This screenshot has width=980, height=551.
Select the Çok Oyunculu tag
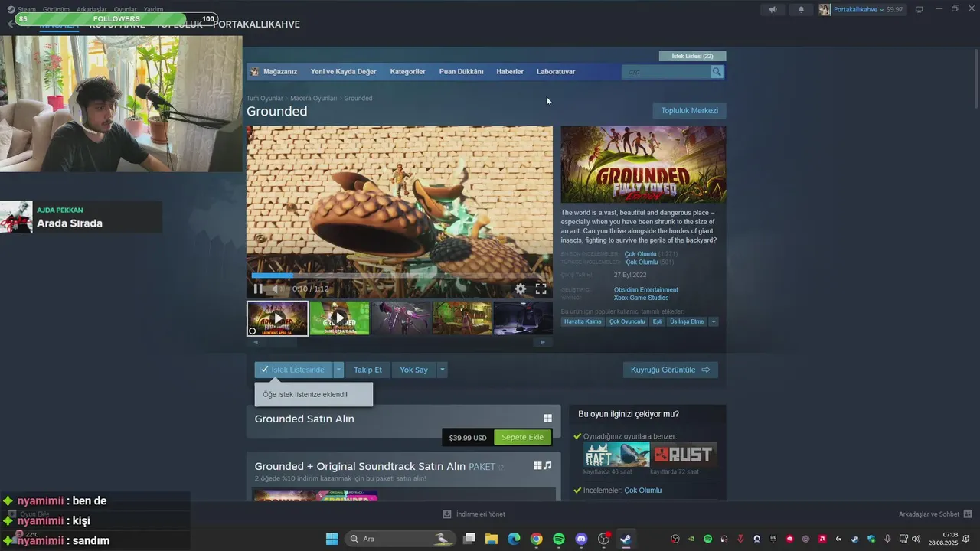627,322
